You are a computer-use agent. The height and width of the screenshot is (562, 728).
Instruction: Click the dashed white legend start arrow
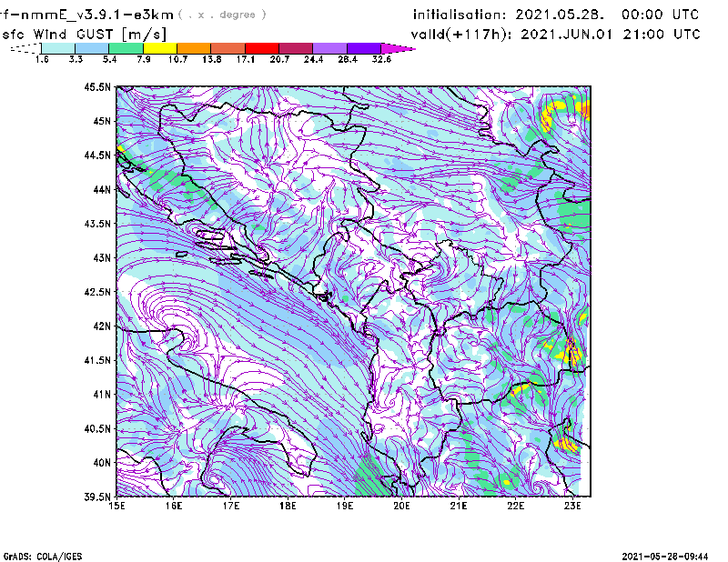pyautogui.click(x=25, y=48)
